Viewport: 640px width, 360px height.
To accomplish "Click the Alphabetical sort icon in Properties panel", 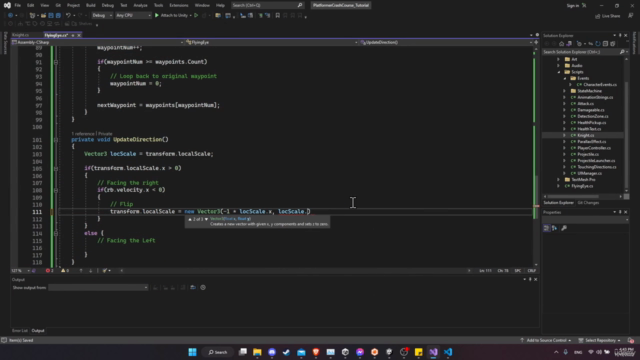I will point(554,228).
